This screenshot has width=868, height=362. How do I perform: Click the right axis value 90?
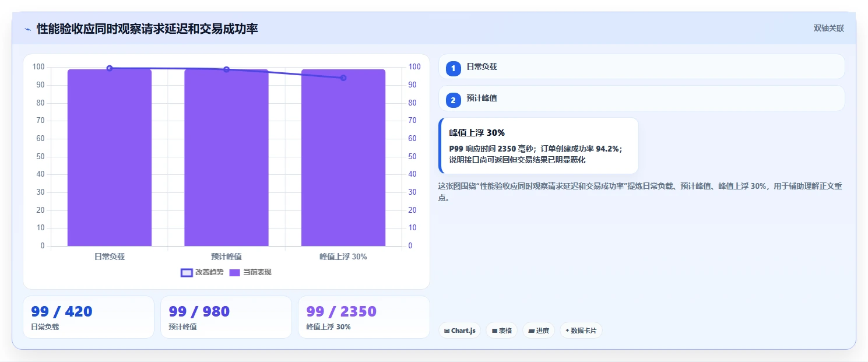point(412,85)
